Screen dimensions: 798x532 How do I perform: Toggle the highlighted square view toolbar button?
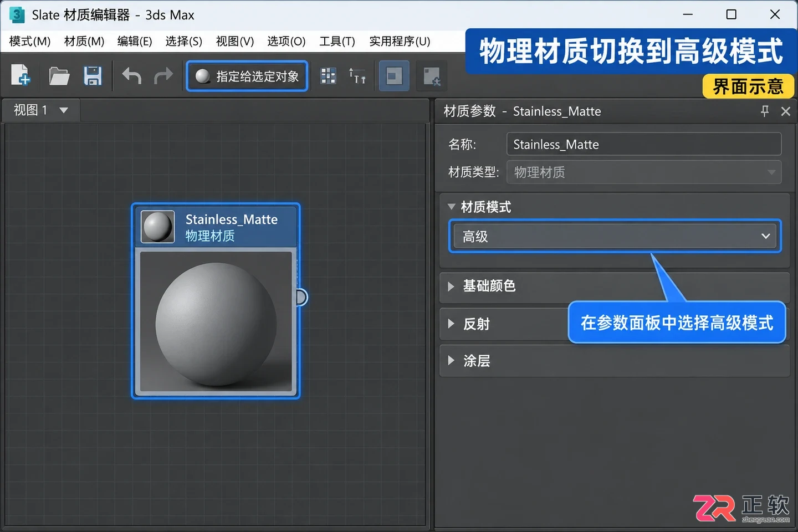[394, 76]
